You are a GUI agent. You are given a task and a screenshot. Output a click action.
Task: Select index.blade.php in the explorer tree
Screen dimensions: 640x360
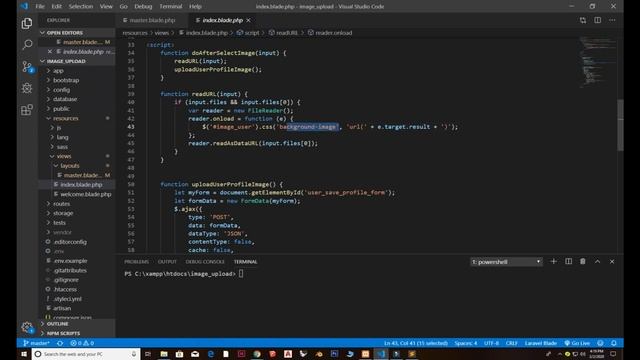[x=81, y=184]
